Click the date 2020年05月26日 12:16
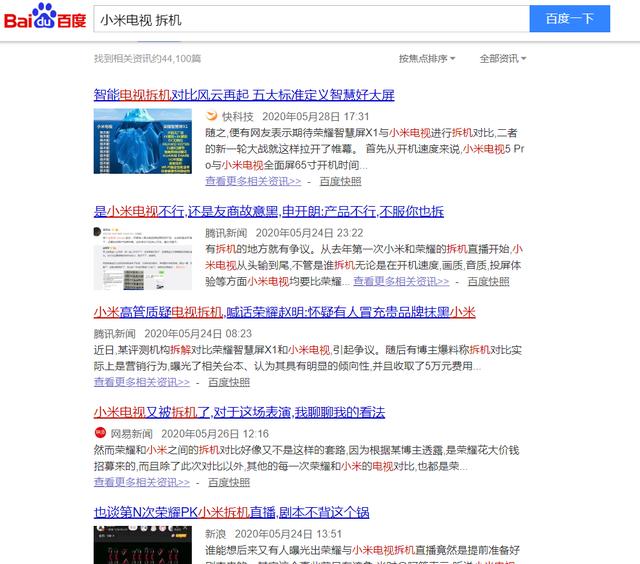 (215, 434)
